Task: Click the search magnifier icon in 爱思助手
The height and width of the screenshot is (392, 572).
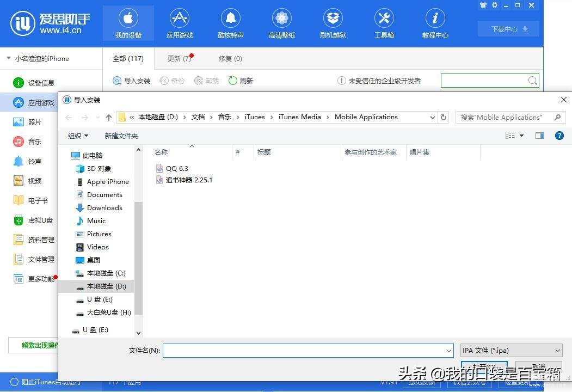Action: pyautogui.click(x=533, y=80)
